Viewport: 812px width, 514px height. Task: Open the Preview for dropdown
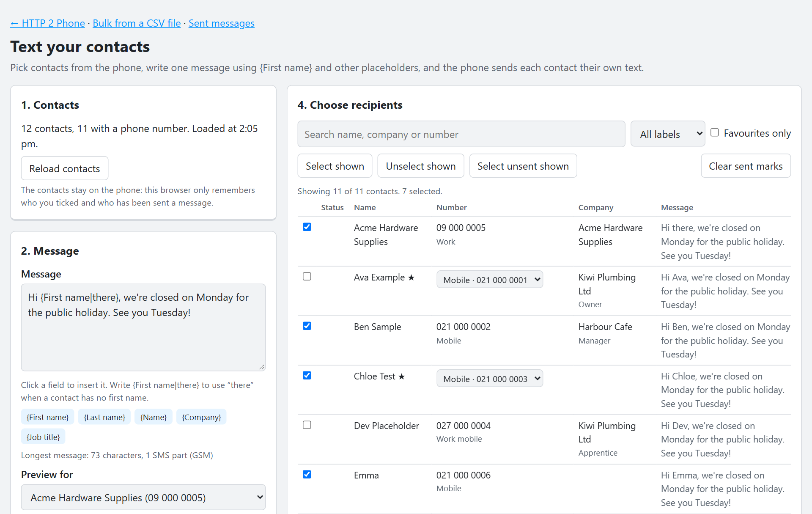pyautogui.click(x=143, y=498)
